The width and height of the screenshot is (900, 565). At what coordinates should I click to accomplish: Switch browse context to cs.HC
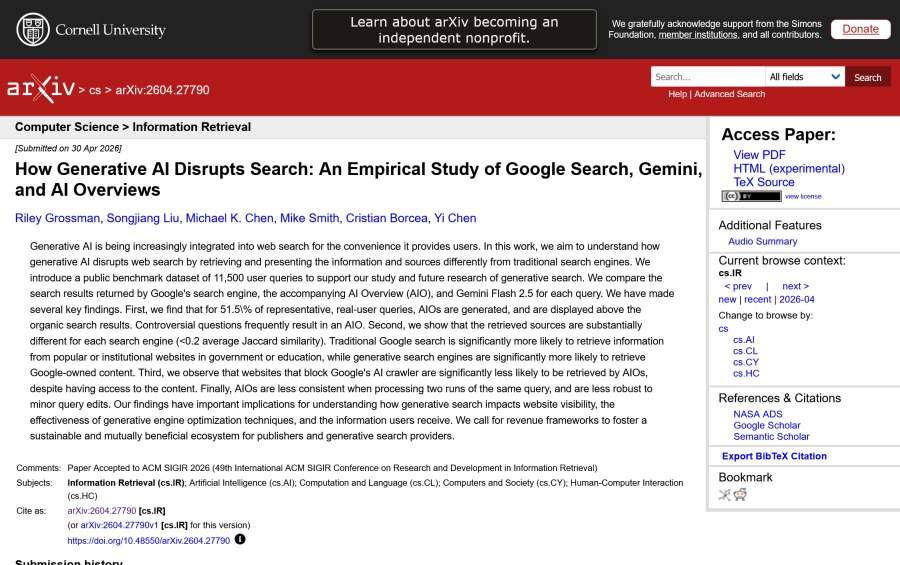746,373
